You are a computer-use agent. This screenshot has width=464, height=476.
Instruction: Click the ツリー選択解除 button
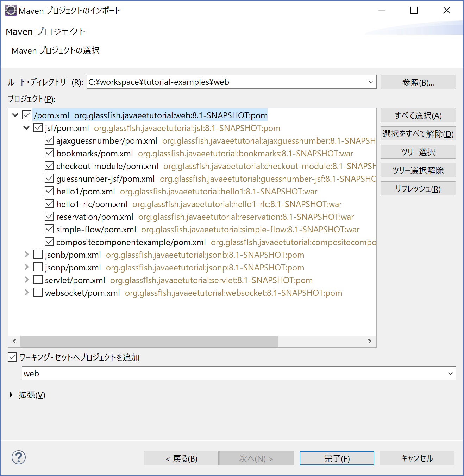418,170
